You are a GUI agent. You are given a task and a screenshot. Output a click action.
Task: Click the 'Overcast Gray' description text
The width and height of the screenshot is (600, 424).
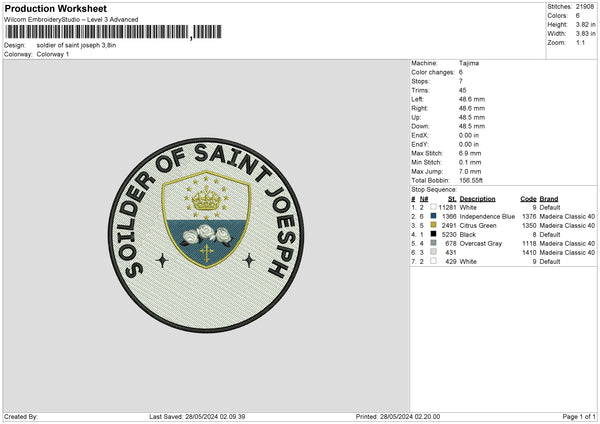481,243
